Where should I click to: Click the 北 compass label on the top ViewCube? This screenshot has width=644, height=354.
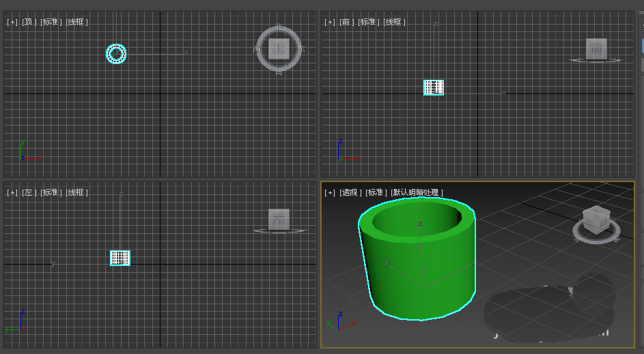pos(279,28)
